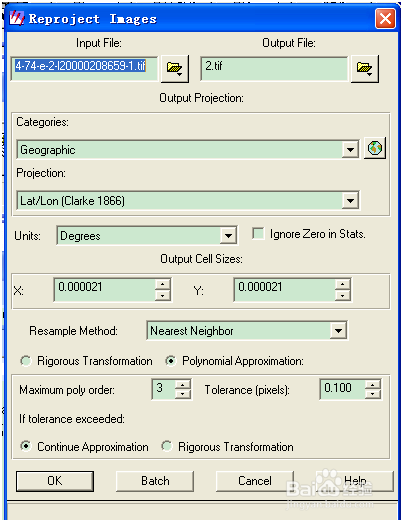Screen dimensions: 403x522
Task: Toggle Ignore Zero in Stats checkbox
Action: click(x=258, y=233)
